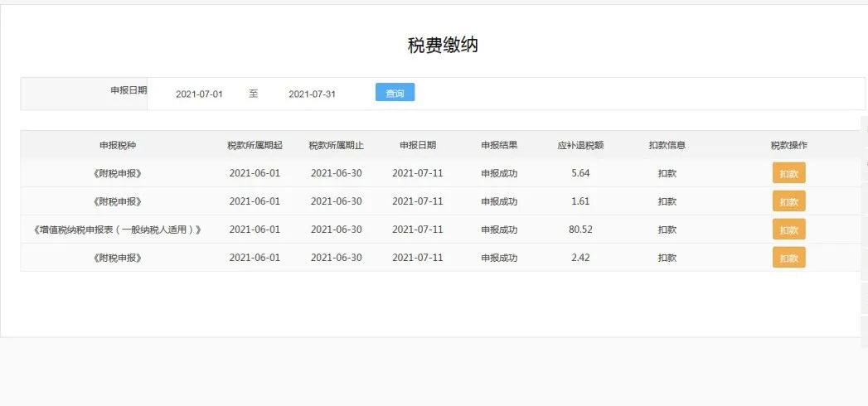Screen dimensions: 868x406
Task: Select the amount 5.64
Action: (580, 173)
